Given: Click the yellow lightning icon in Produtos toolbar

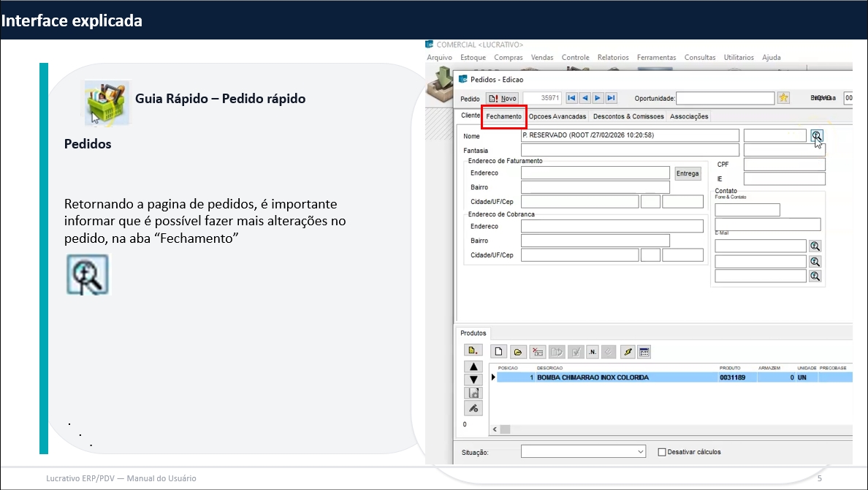Looking at the screenshot, I should [x=626, y=352].
